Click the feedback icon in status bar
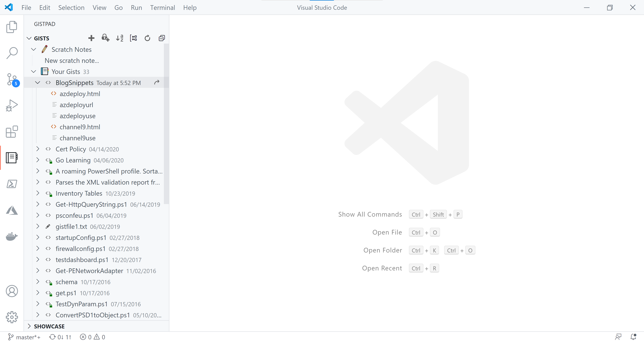Viewport: 644px width, 342px height. [x=618, y=337]
